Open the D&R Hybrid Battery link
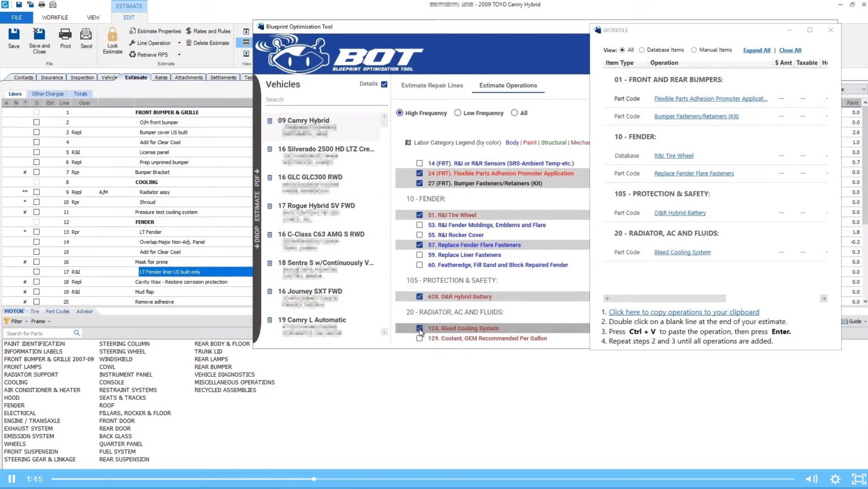 [x=680, y=213]
